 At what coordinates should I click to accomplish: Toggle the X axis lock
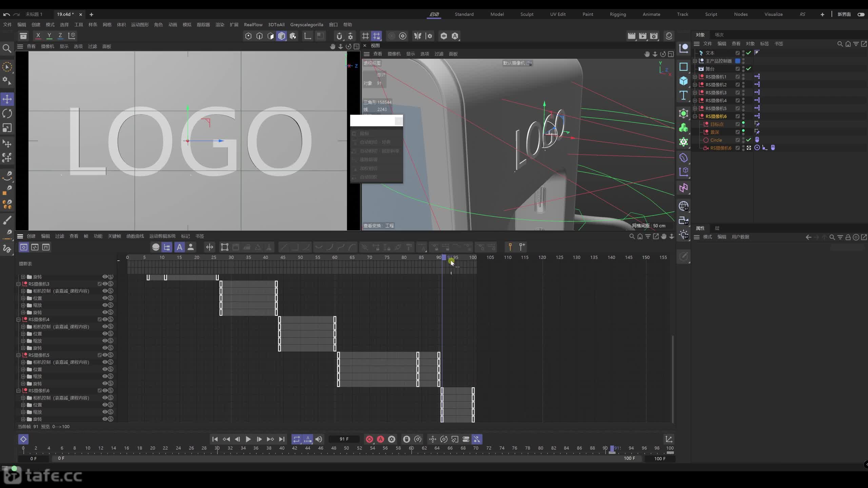pos(38,36)
